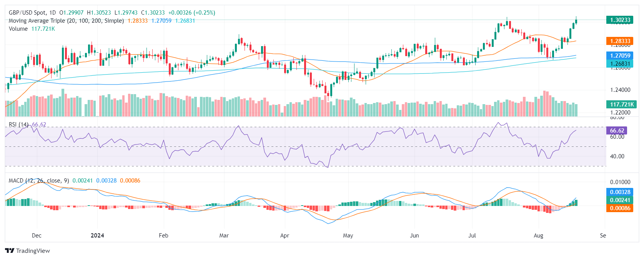Click the Moving Average Triple indicator legend
Viewport: 644px width, 259px height.
[66, 21]
